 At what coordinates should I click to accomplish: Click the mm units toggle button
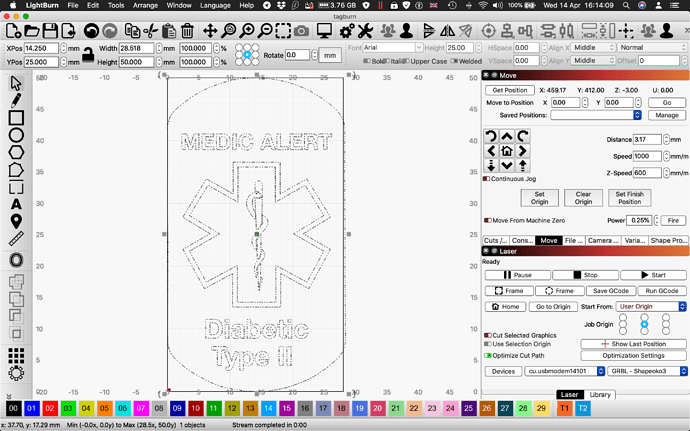(330, 55)
